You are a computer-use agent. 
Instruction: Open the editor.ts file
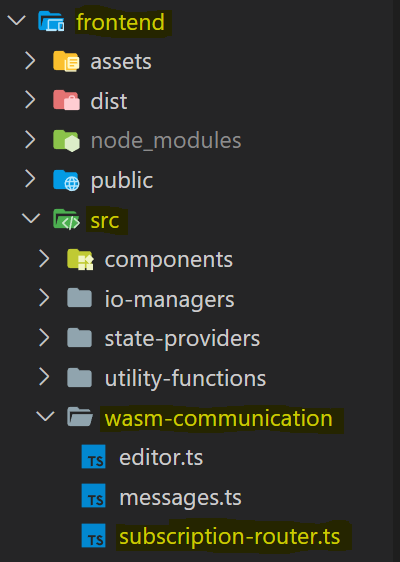(161, 458)
